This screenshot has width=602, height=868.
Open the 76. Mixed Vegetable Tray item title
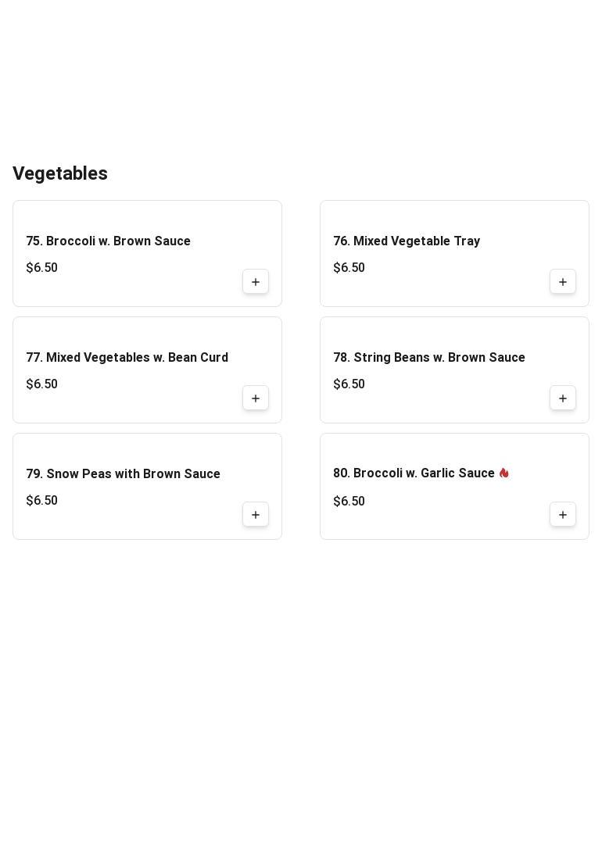(x=407, y=241)
